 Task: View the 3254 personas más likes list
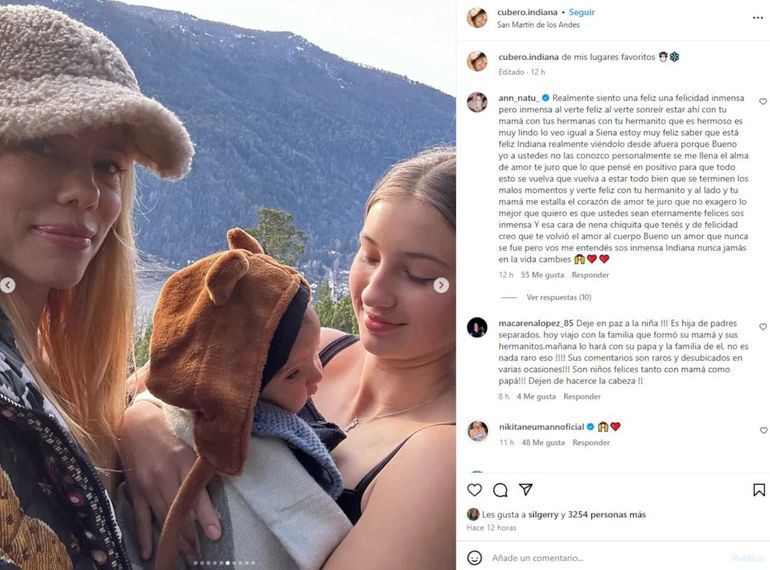click(x=606, y=515)
